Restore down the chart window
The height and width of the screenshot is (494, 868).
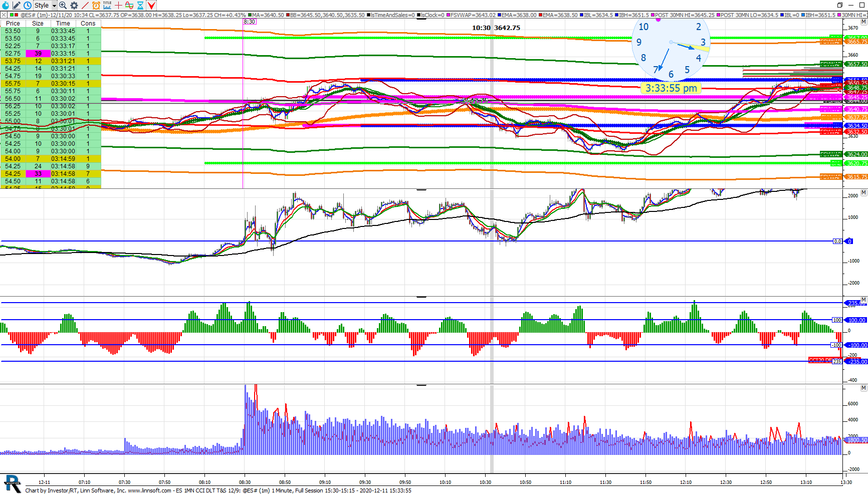coord(840,5)
